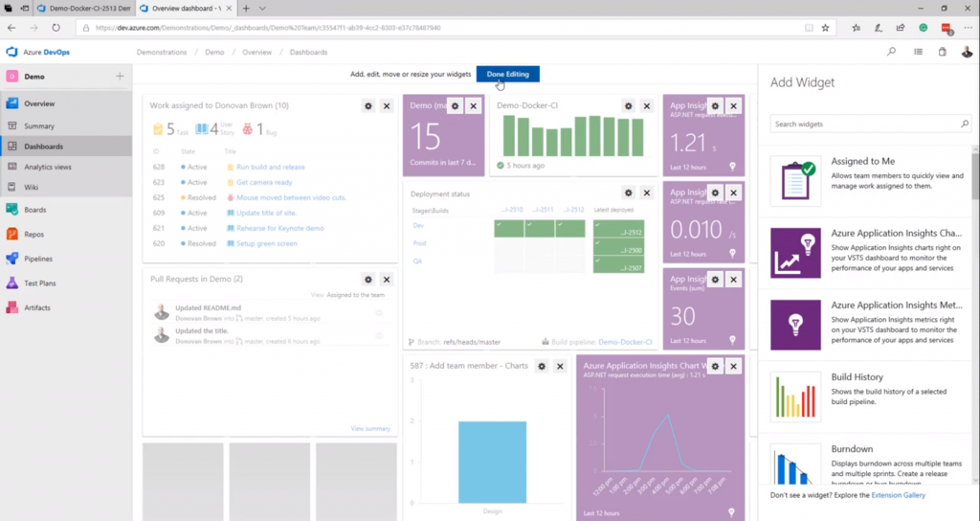Screen dimensions: 980x521
Task: Configure the App Insights 1.21 s widget
Action: click(715, 106)
